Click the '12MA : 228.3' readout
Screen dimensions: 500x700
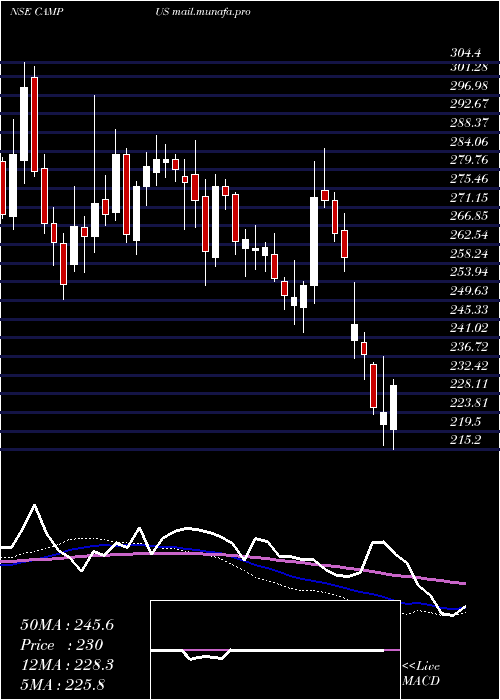(x=67, y=665)
